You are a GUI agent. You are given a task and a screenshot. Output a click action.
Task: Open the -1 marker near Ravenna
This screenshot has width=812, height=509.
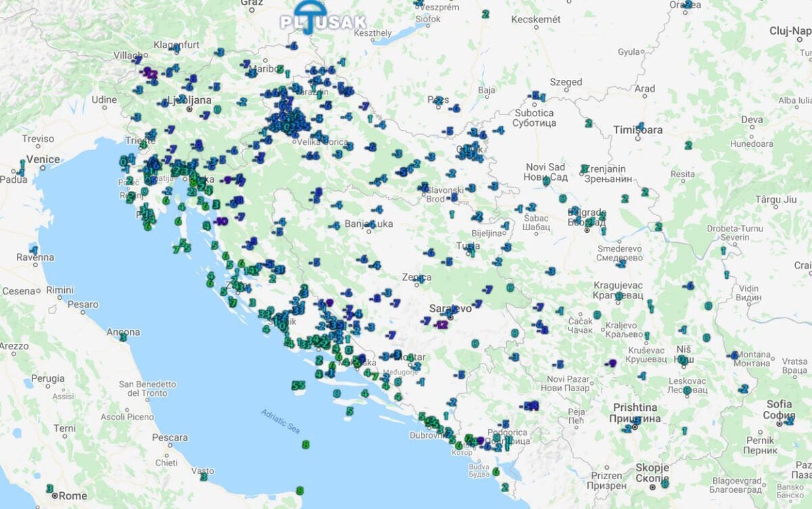tap(34, 249)
